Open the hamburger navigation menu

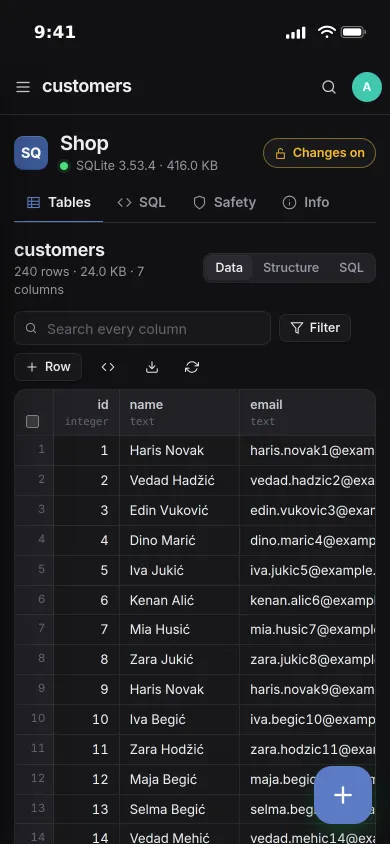[23, 87]
